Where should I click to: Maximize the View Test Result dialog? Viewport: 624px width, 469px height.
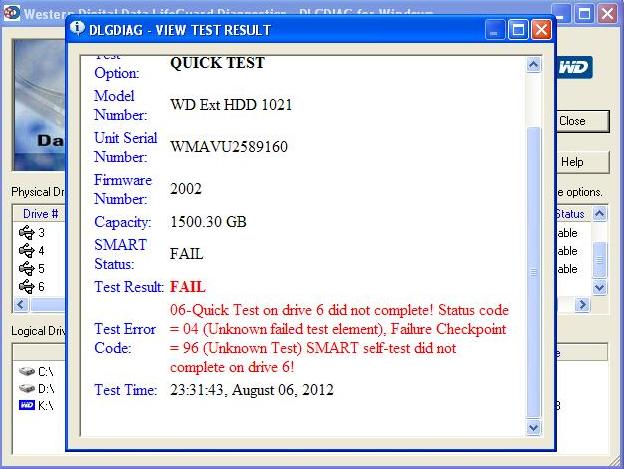tap(518, 29)
